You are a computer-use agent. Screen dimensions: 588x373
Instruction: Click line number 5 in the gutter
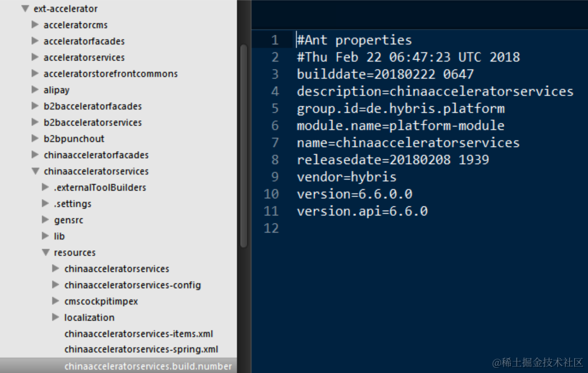[275, 109]
